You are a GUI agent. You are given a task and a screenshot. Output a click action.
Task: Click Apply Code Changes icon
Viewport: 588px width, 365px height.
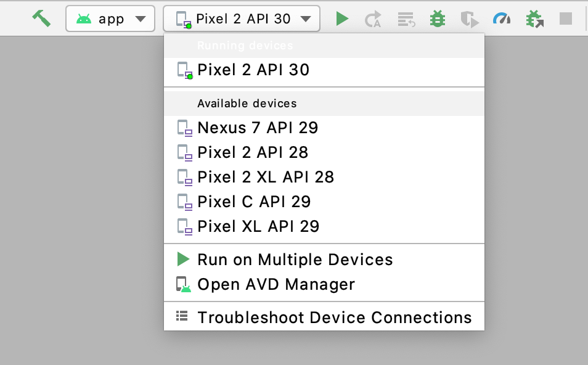pyautogui.click(x=406, y=19)
